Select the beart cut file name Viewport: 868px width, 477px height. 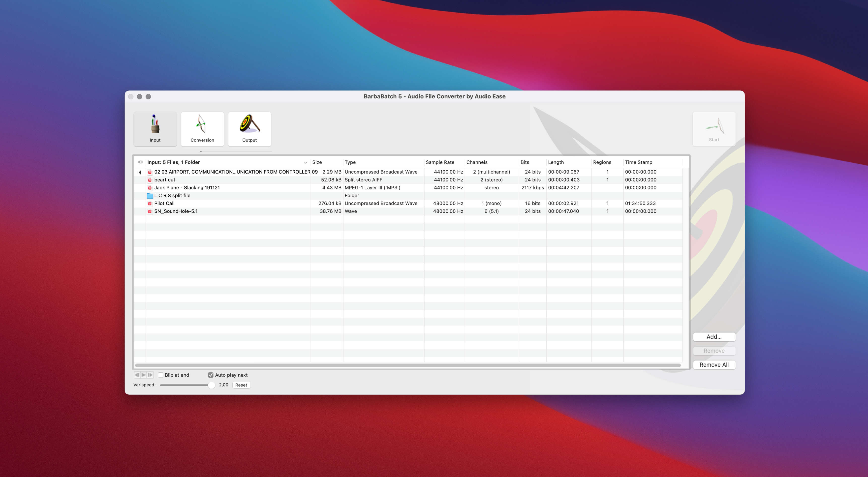pyautogui.click(x=164, y=180)
